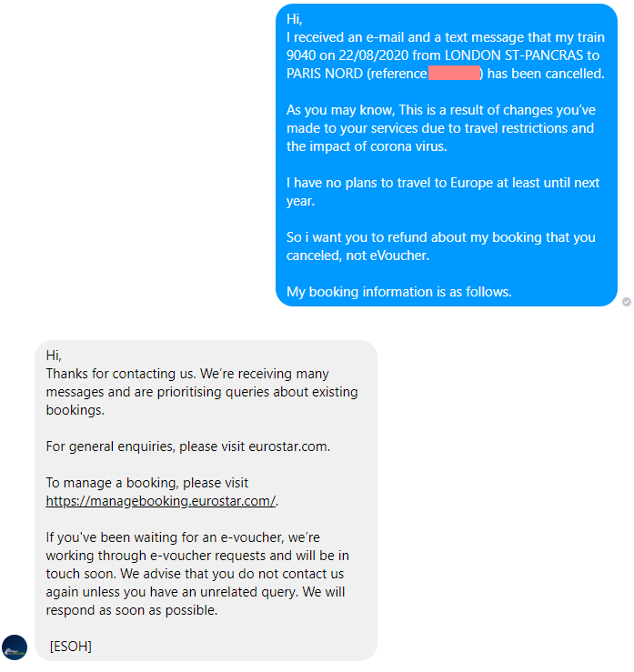Open the managebooking.eurostar.com link
Screen dimensions: 634x672
(x=161, y=500)
